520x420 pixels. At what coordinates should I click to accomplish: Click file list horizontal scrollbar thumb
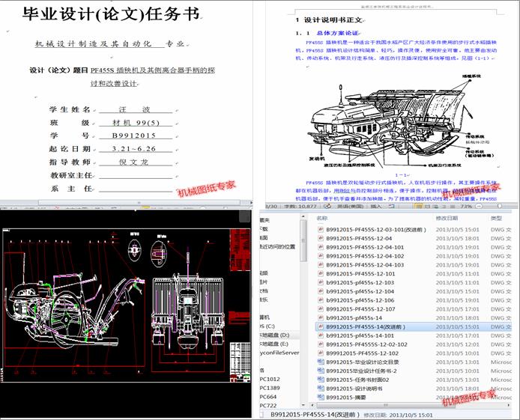[386, 405]
